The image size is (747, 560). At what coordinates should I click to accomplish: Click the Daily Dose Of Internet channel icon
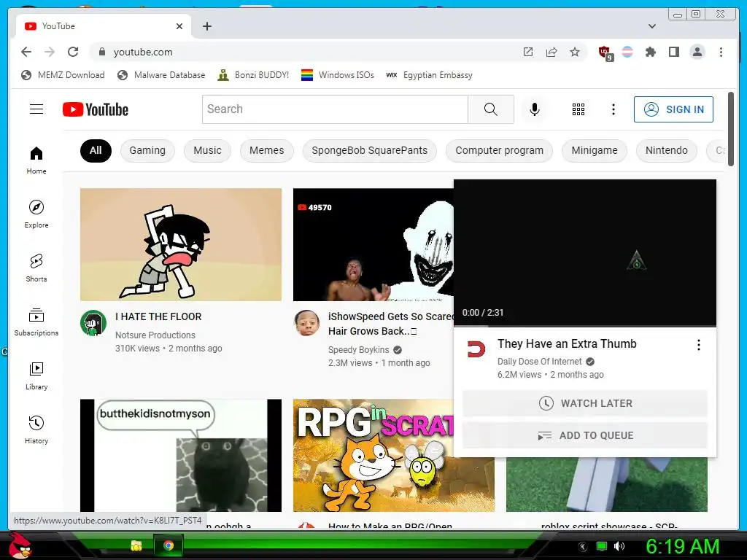tap(476, 349)
